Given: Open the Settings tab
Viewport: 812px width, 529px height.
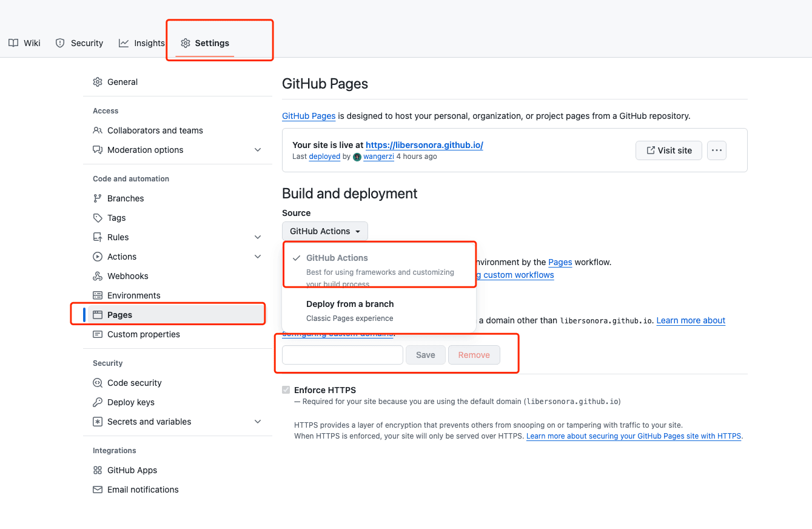Looking at the screenshot, I should tap(205, 43).
